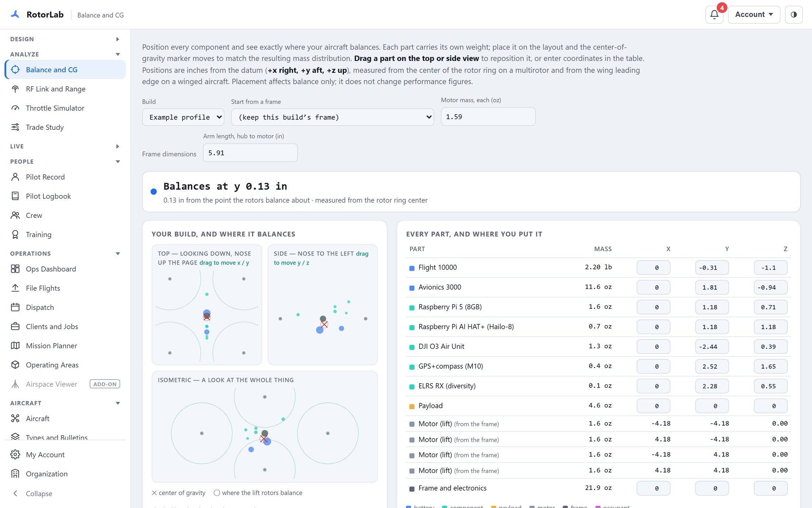Viewport: 812px width, 508px height.
Task: Click the ADD-ON badge
Action: point(105,384)
